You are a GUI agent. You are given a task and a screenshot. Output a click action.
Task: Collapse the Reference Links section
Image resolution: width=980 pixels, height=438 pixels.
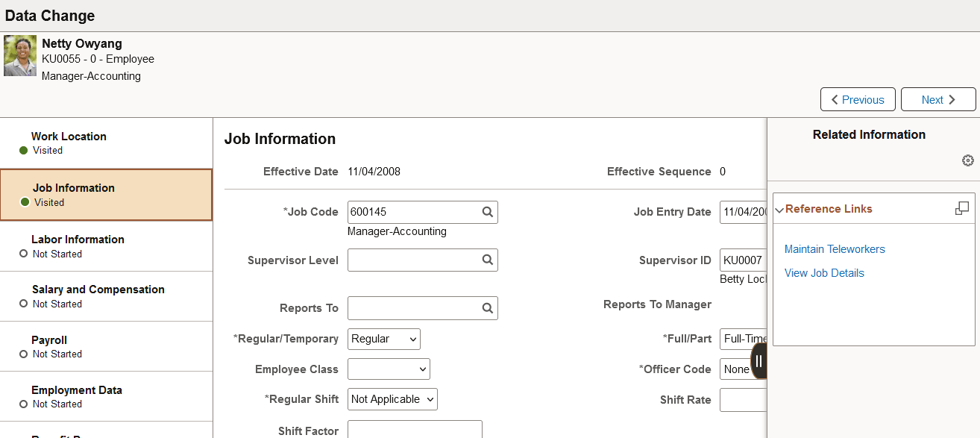point(779,209)
